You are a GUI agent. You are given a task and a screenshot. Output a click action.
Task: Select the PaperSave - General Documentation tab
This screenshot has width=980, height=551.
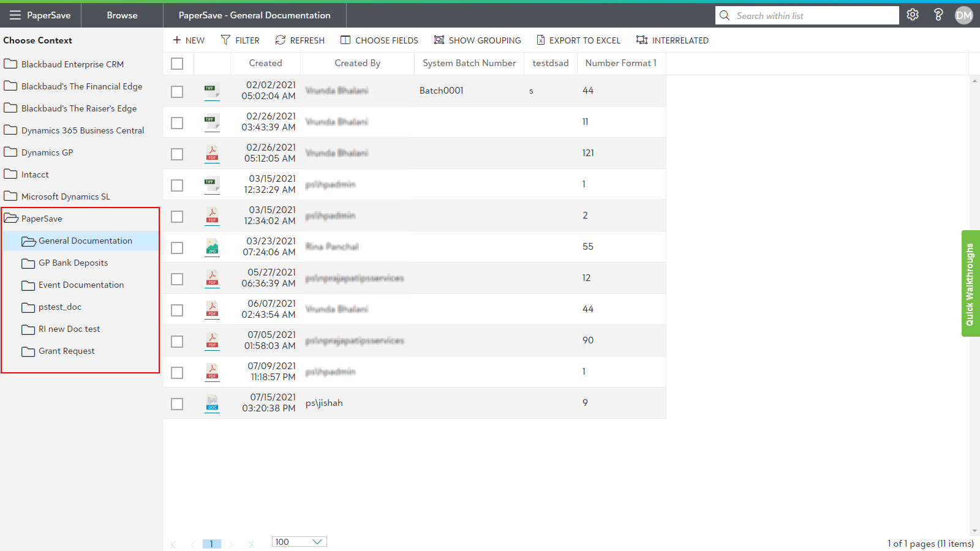point(254,15)
